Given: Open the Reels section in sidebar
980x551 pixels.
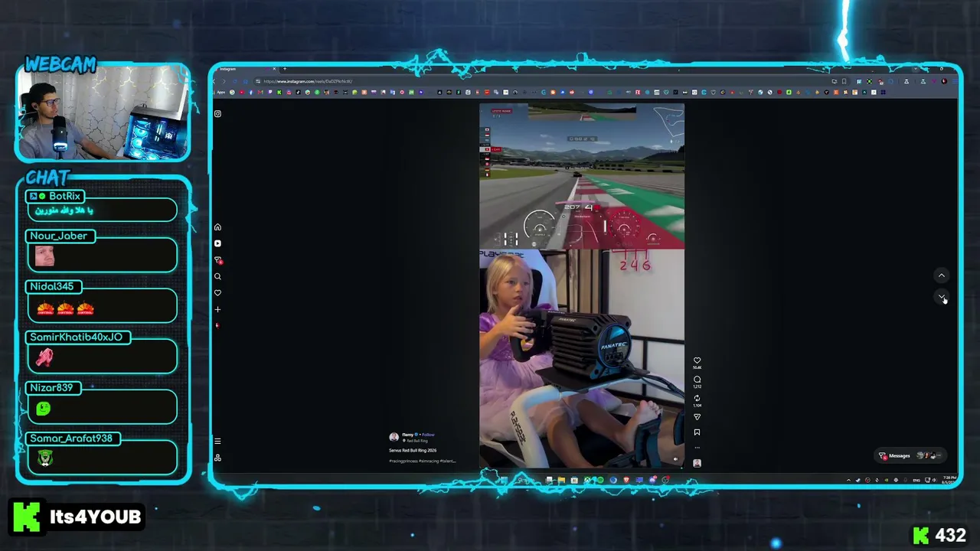Looking at the screenshot, I should tap(217, 243).
